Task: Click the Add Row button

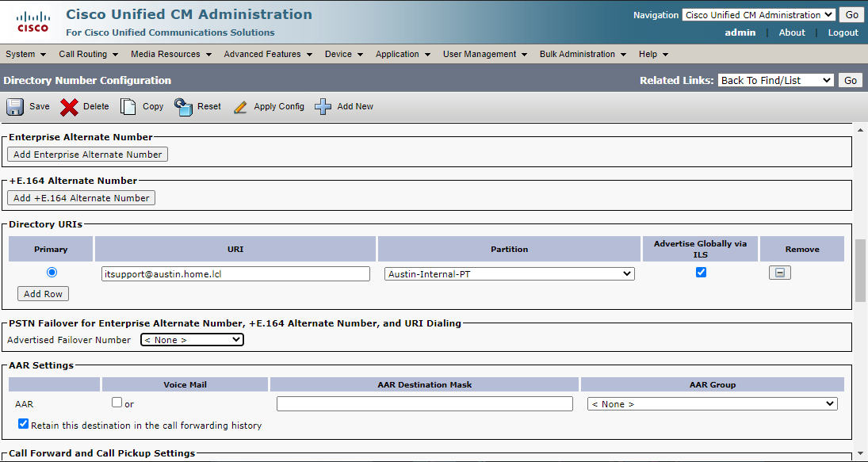Action: point(43,294)
